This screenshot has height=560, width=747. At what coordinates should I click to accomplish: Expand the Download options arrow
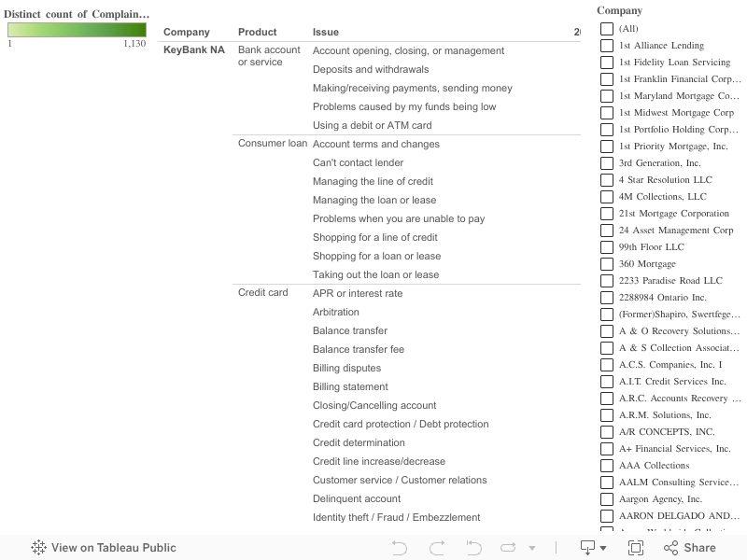603,548
